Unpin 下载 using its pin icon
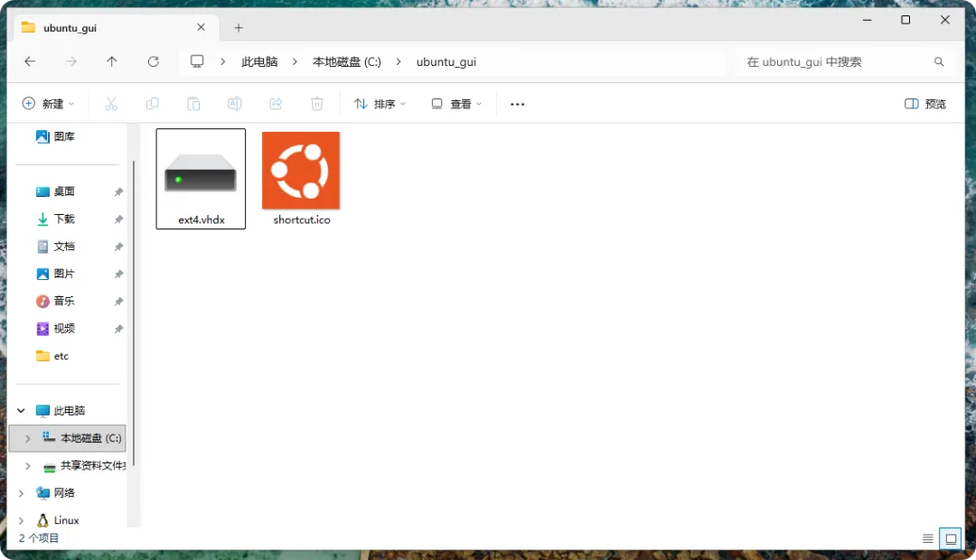Viewport: 976px width, 560px height. click(x=118, y=219)
